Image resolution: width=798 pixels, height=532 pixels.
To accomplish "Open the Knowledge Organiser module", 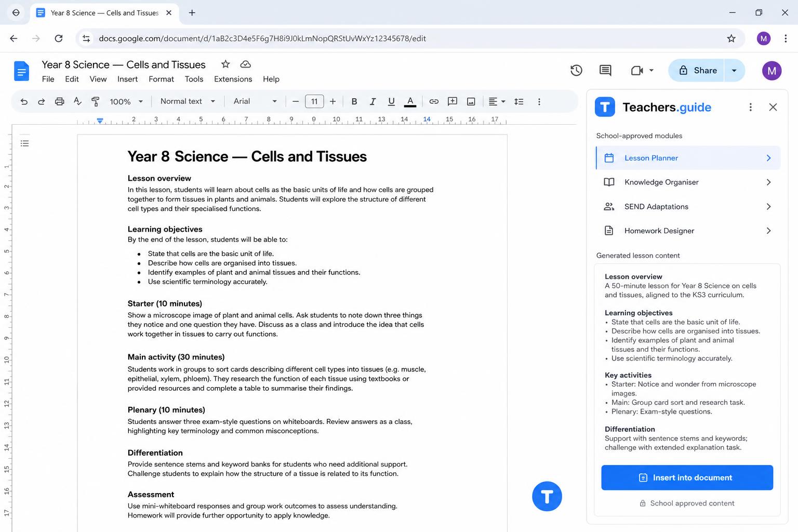I will [688, 182].
